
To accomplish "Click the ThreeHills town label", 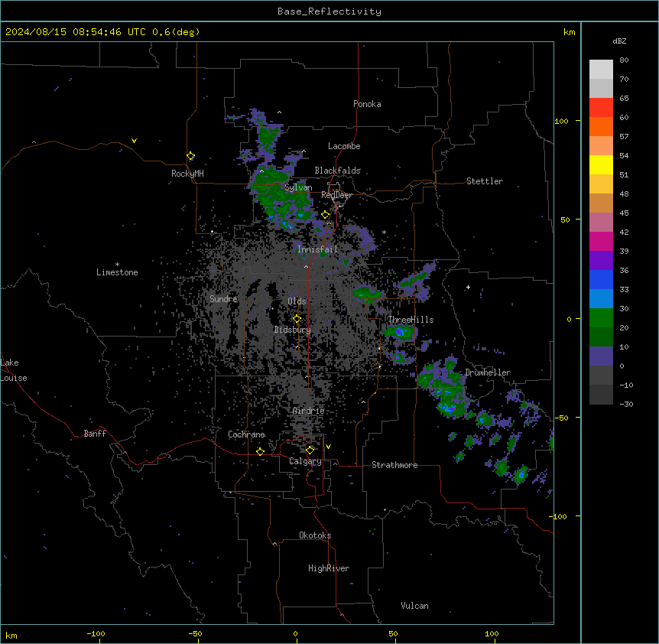I will coord(411,320).
